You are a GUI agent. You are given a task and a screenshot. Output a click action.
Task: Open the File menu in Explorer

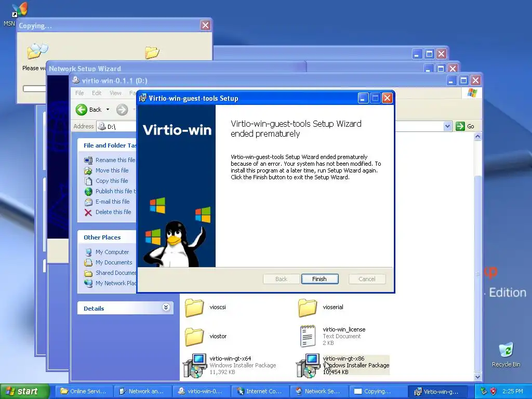79,93
